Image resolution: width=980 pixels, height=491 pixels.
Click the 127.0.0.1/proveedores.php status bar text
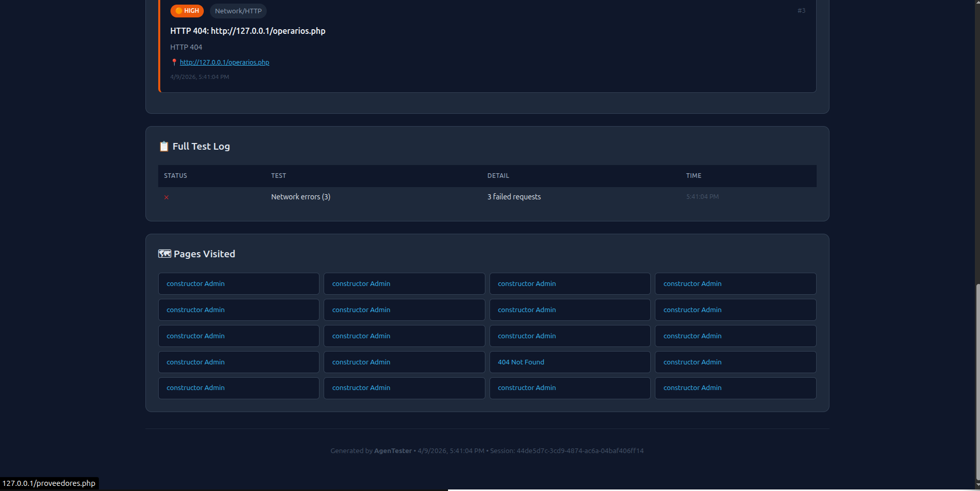point(49,483)
